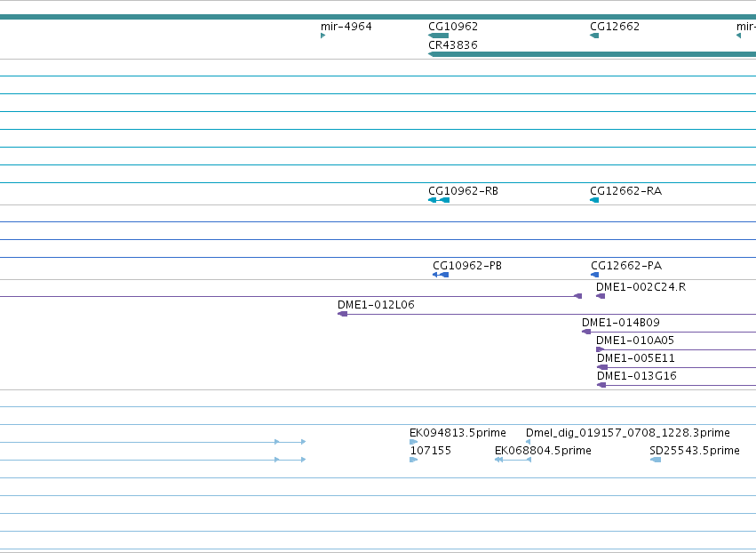Screen dimensions: 756x553
Task: Click the EK068804.5prime EST feature
Action: click(513, 460)
